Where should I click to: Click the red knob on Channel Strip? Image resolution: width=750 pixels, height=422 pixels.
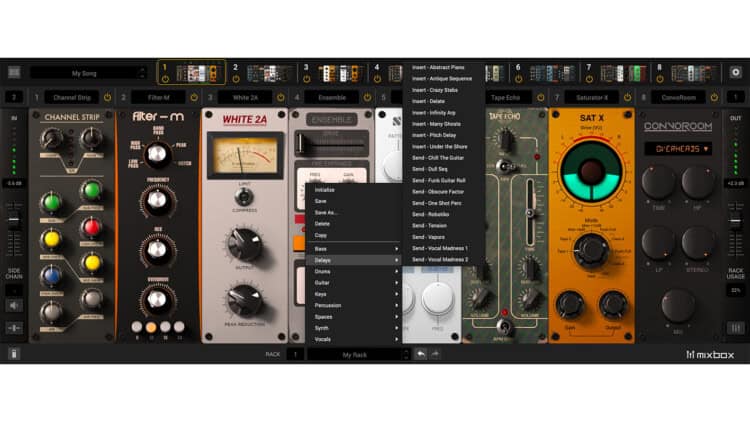coord(91,227)
